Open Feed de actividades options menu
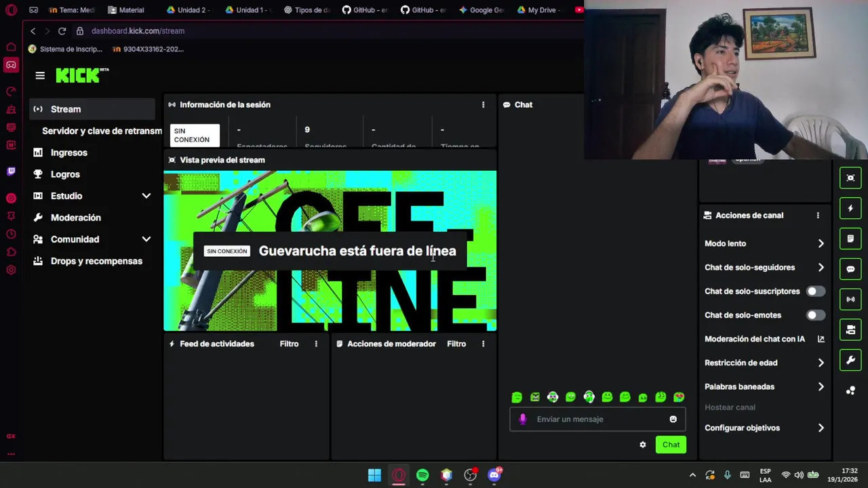868x488 pixels. pos(315,344)
